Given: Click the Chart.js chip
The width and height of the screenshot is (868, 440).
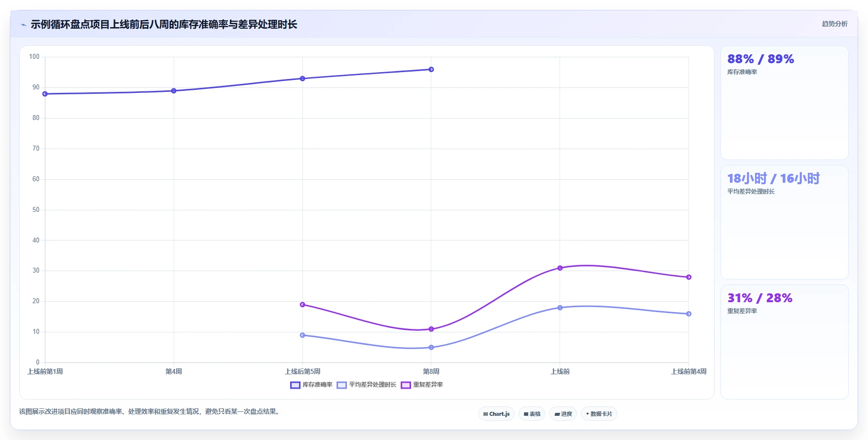Looking at the screenshot, I should (496, 414).
